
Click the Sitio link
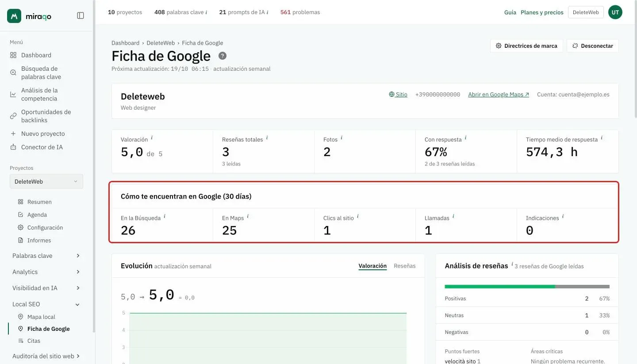pos(398,95)
